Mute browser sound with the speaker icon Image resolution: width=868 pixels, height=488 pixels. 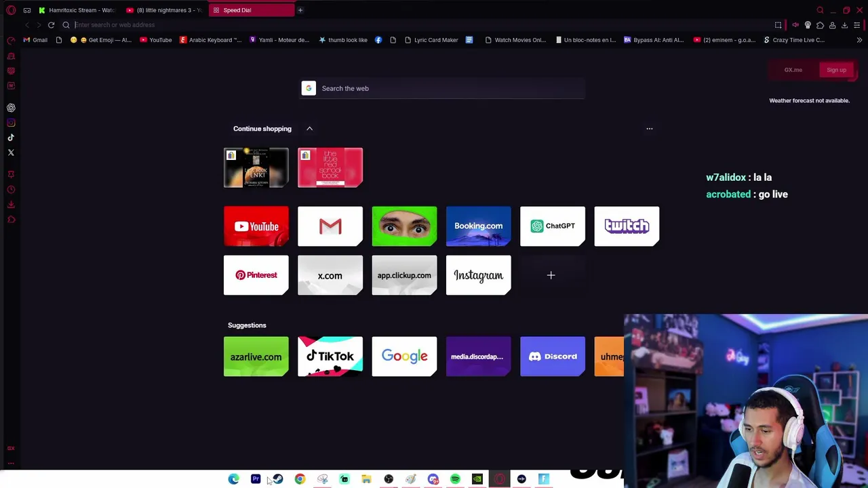pos(795,25)
